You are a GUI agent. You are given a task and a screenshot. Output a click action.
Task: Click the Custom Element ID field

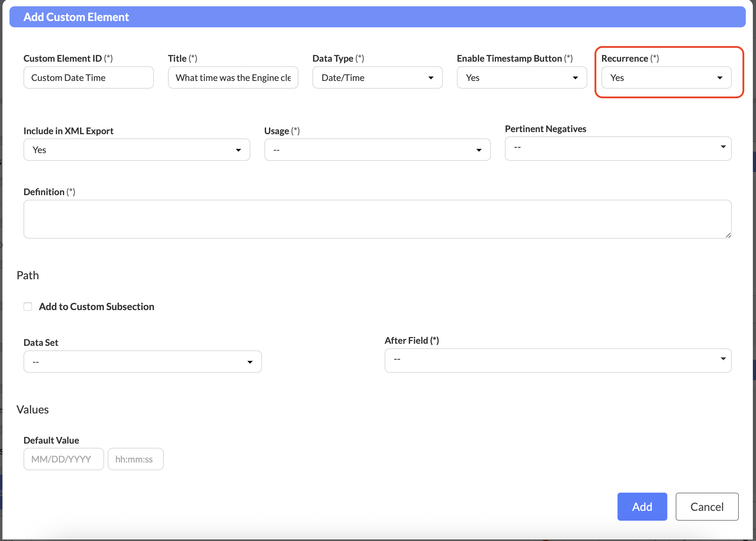(x=88, y=77)
